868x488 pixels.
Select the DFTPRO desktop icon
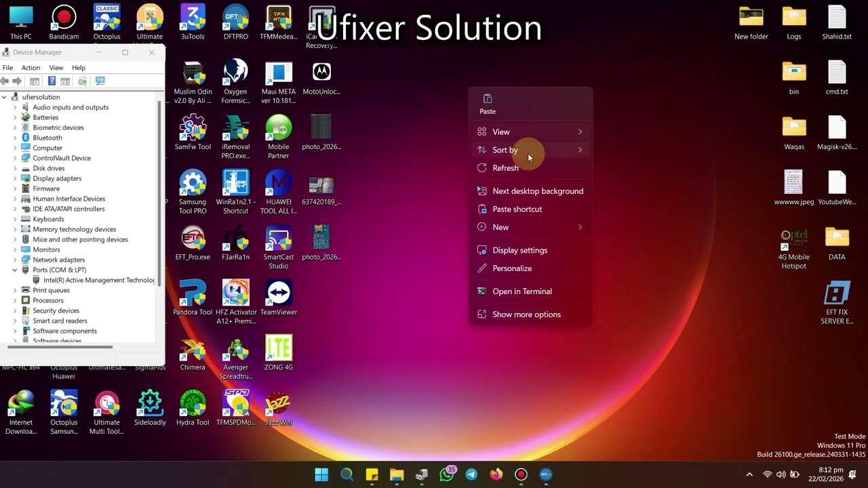[x=235, y=23]
